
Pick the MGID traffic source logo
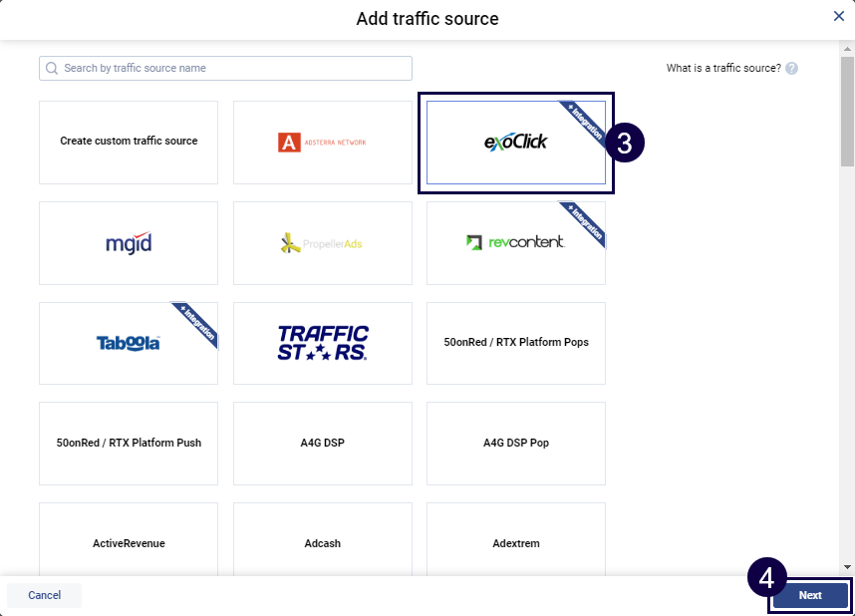[x=129, y=243]
